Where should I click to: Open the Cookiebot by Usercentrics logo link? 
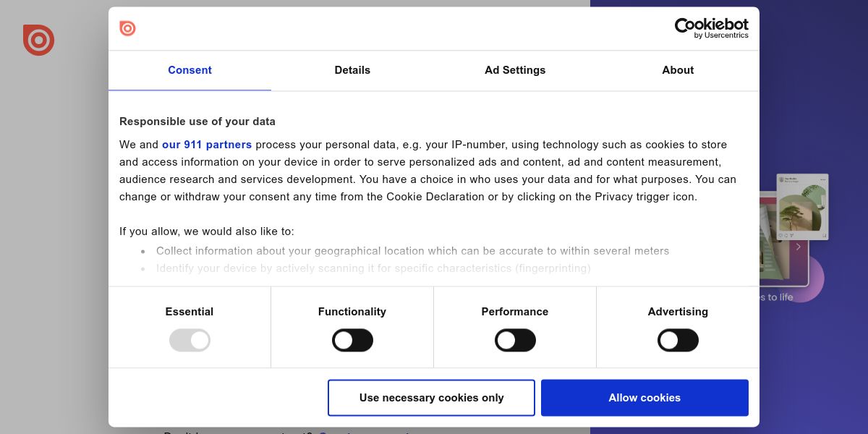click(711, 28)
